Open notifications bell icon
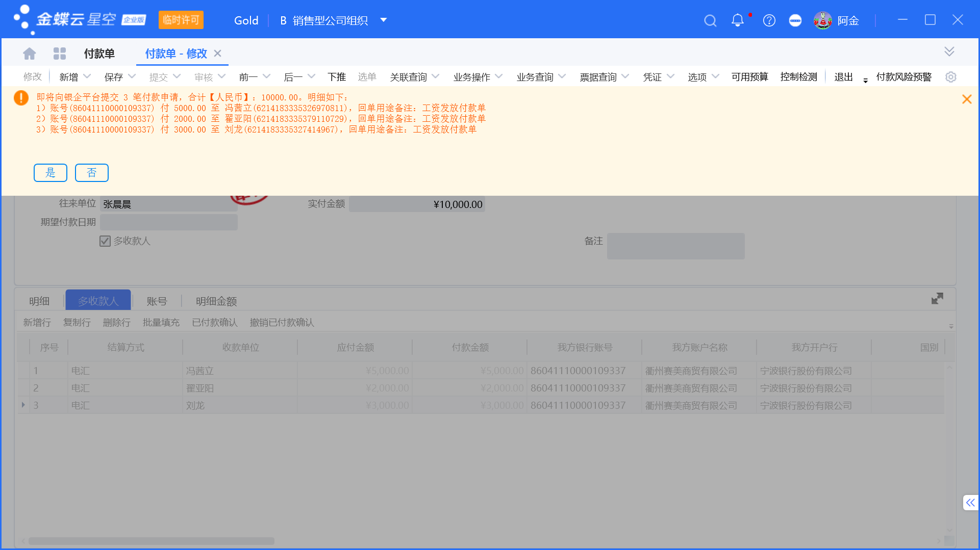Viewport: 980px width, 550px height. (x=737, y=20)
